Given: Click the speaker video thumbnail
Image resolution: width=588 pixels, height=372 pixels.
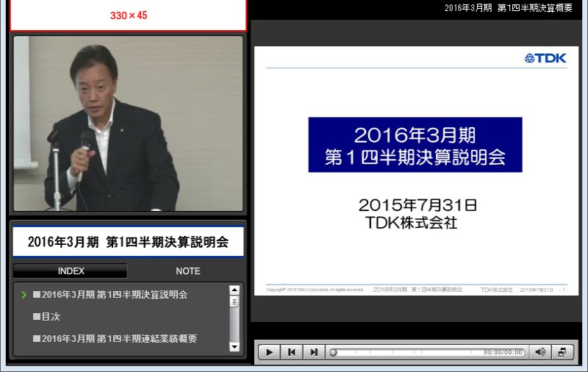Looking at the screenshot, I should tap(128, 124).
